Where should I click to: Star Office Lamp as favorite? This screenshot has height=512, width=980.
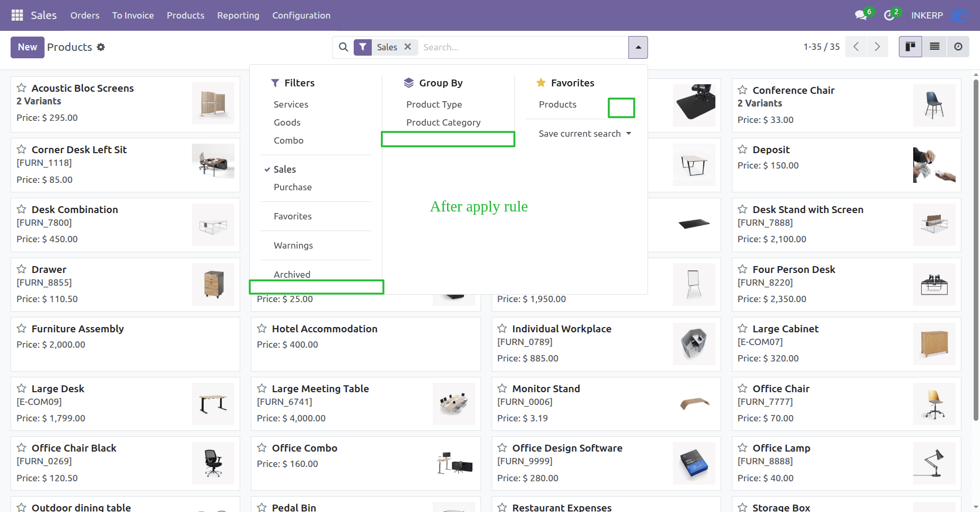(742, 448)
